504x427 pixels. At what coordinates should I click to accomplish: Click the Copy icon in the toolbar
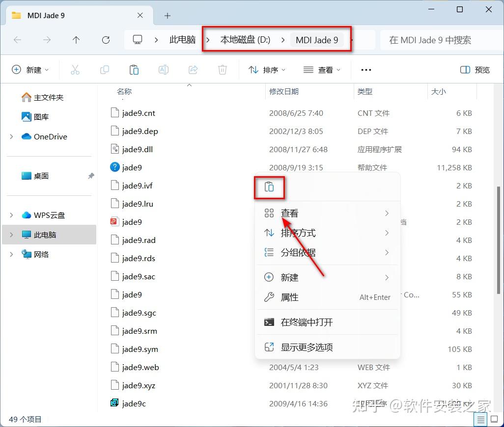click(x=104, y=70)
